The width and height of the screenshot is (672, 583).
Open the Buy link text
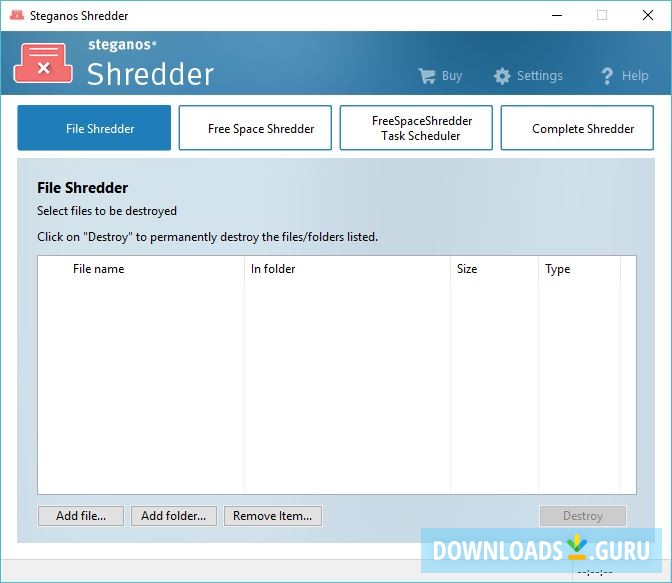coord(452,76)
